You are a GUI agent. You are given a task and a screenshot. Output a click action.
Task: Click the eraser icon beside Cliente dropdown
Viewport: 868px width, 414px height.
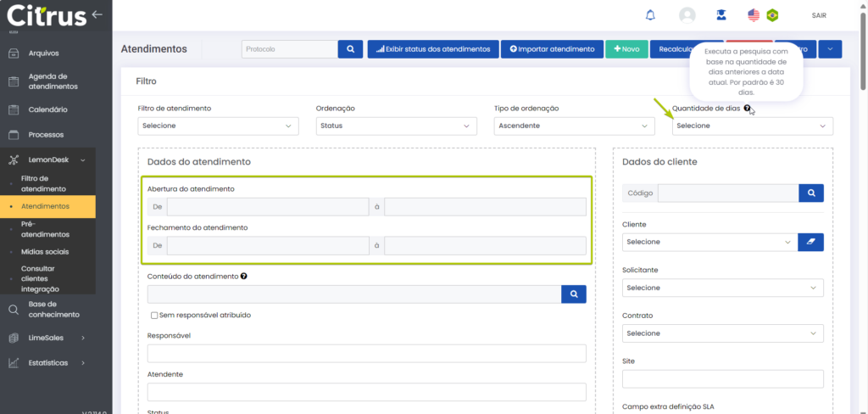pos(810,242)
